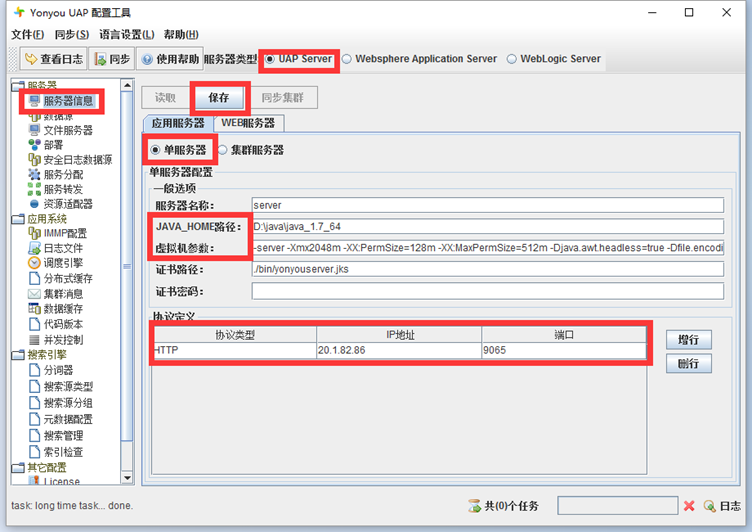Click the 虚拟机参数 input field
The image size is (752, 532).
pyautogui.click(x=487, y=248)
